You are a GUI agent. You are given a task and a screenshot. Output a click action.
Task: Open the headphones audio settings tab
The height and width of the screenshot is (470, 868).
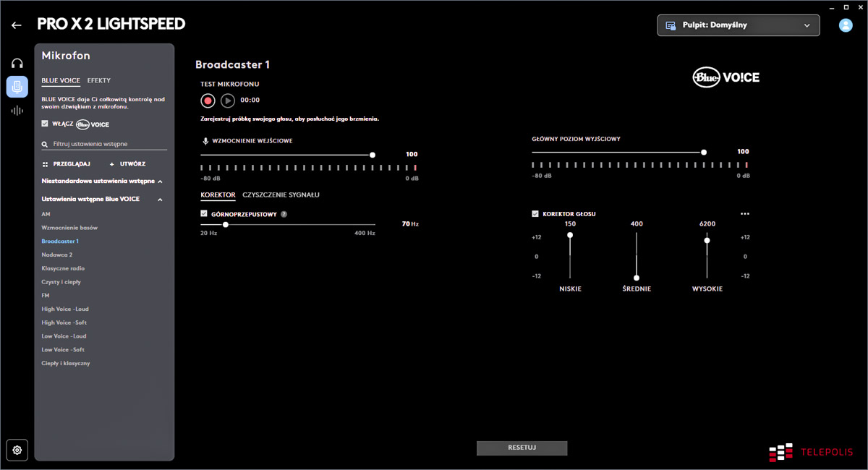(17, 63)
